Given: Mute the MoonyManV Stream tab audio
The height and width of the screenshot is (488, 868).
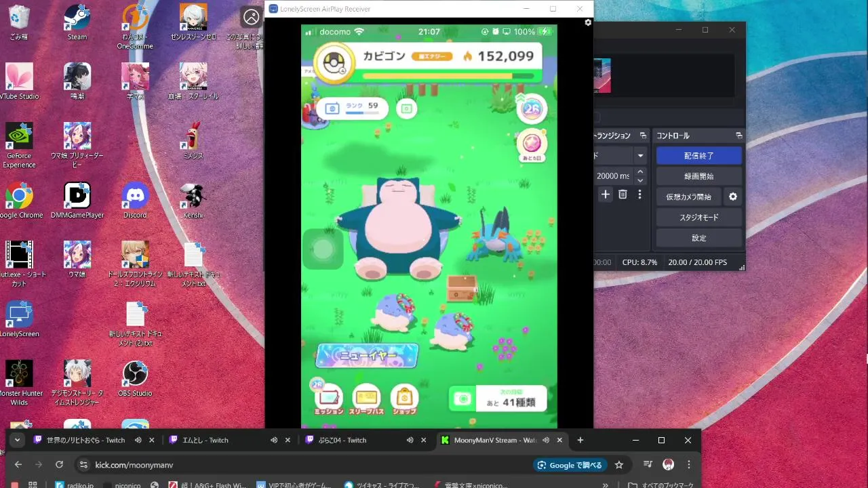Looking at the screenshot, I should [546, 440].
